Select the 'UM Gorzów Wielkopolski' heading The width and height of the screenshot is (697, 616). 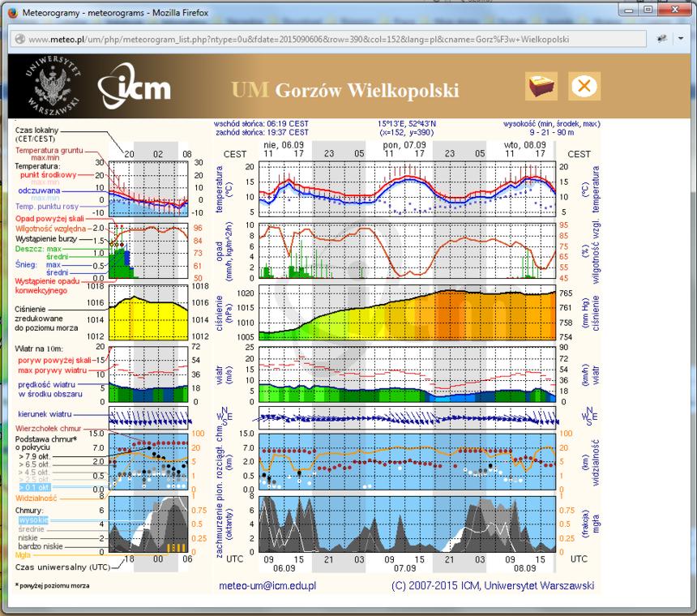[x=345, y=90]
